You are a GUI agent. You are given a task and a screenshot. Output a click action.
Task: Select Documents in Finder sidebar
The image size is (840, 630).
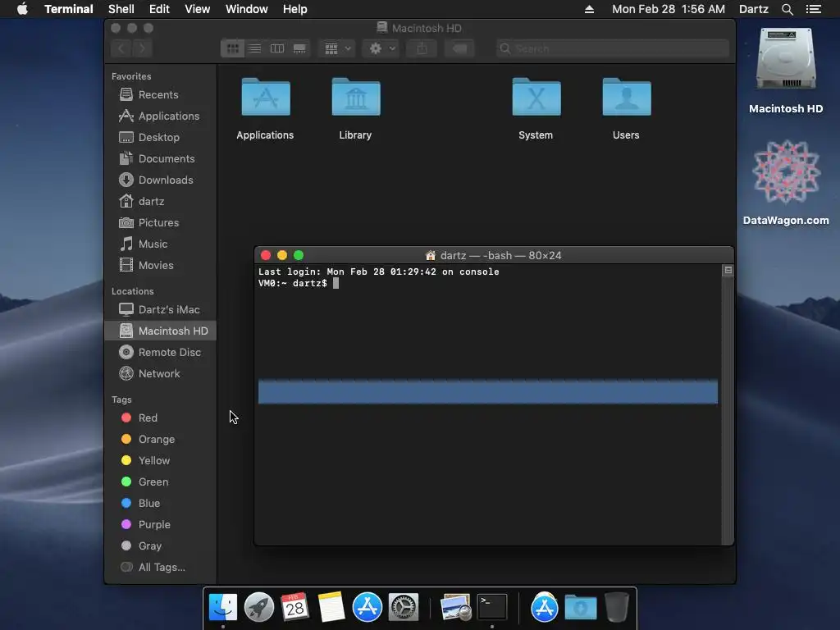tap(160, 158)
